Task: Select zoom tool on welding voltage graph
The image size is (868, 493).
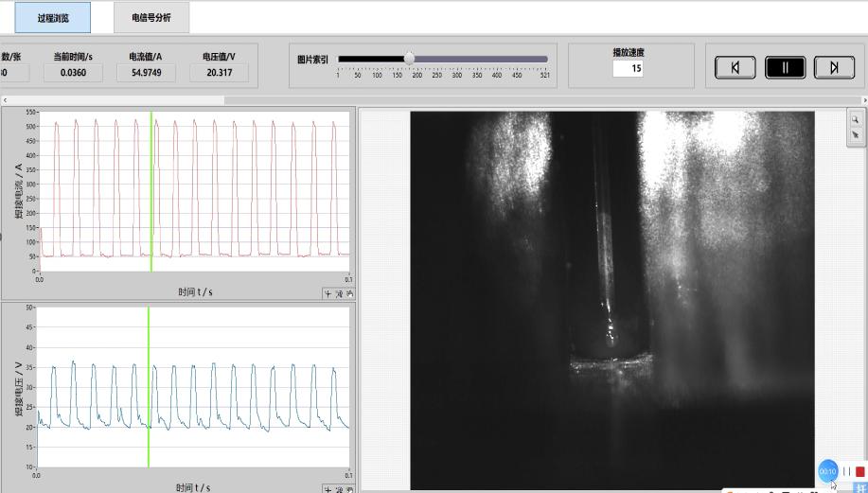Action: tap(339, 489)
